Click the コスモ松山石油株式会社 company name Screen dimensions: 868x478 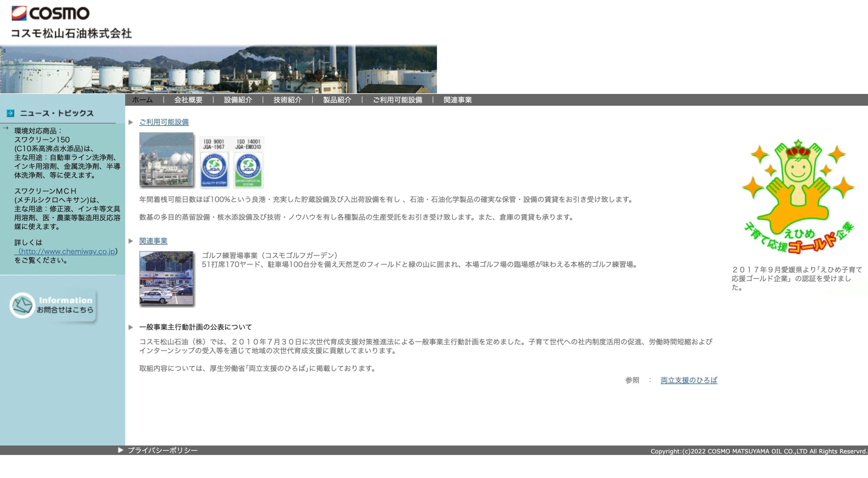point(71,33)
